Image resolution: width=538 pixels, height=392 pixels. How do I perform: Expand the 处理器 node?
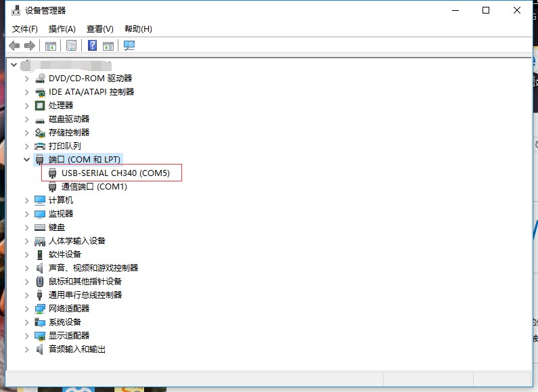[27, 106]
